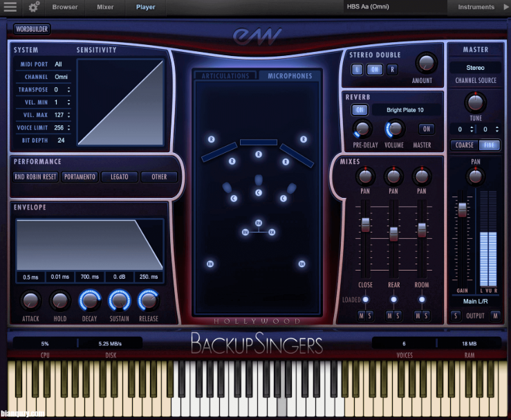Image resolution: width=511 pixels, height=420 pixels.
Task: Switch to the Browser tab
Action: [65, 7]
